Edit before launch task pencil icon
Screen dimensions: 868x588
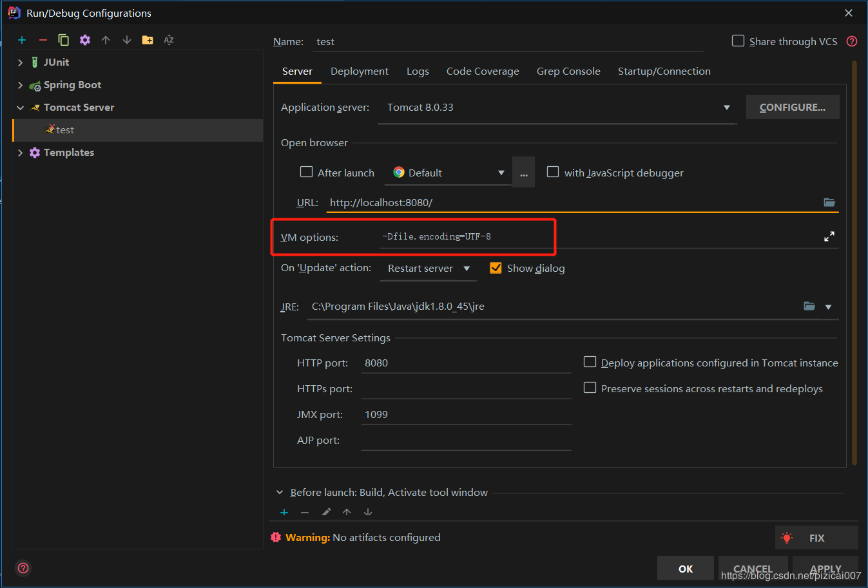point(326,512)
